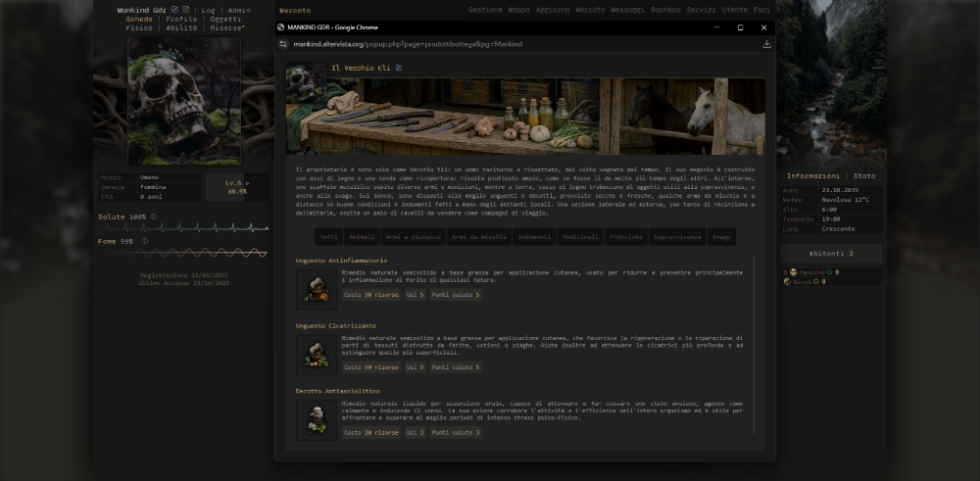This screenshot has width=980, height=481.
Task: Click the Fame wave hunger bar
Action: point(184,253)
